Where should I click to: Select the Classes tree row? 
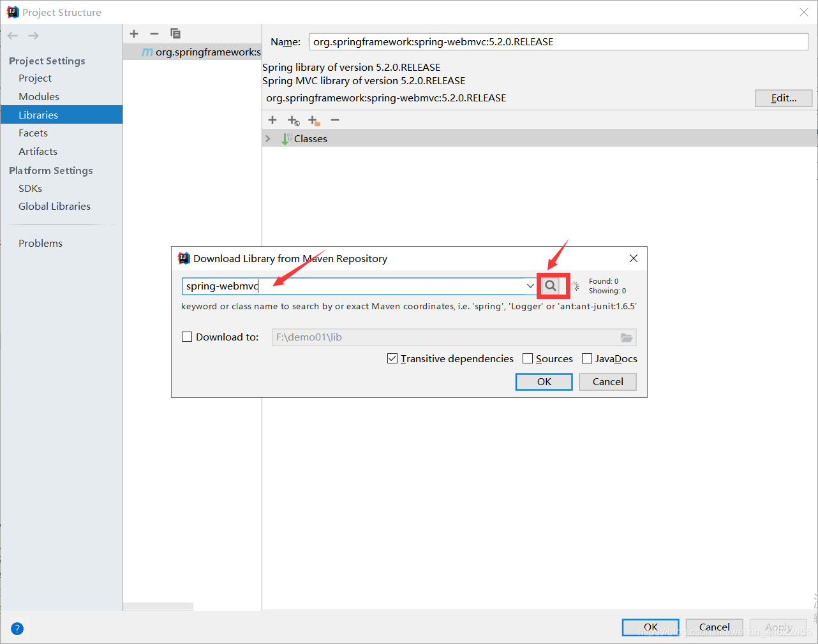[540, 138]
